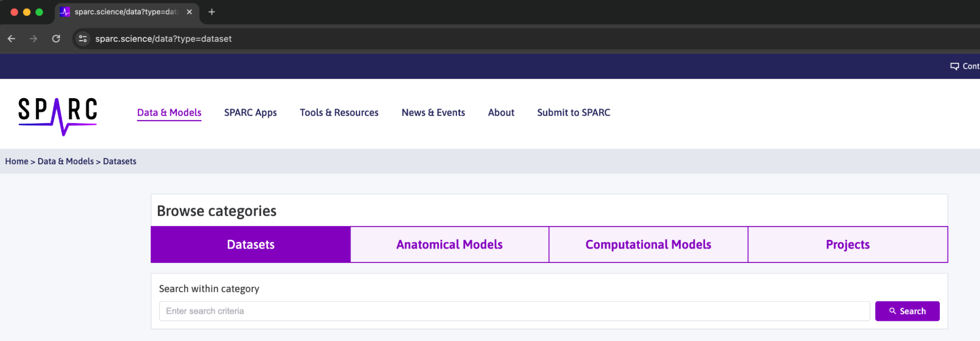Open SPARC Apps menu

coord(251,112)
